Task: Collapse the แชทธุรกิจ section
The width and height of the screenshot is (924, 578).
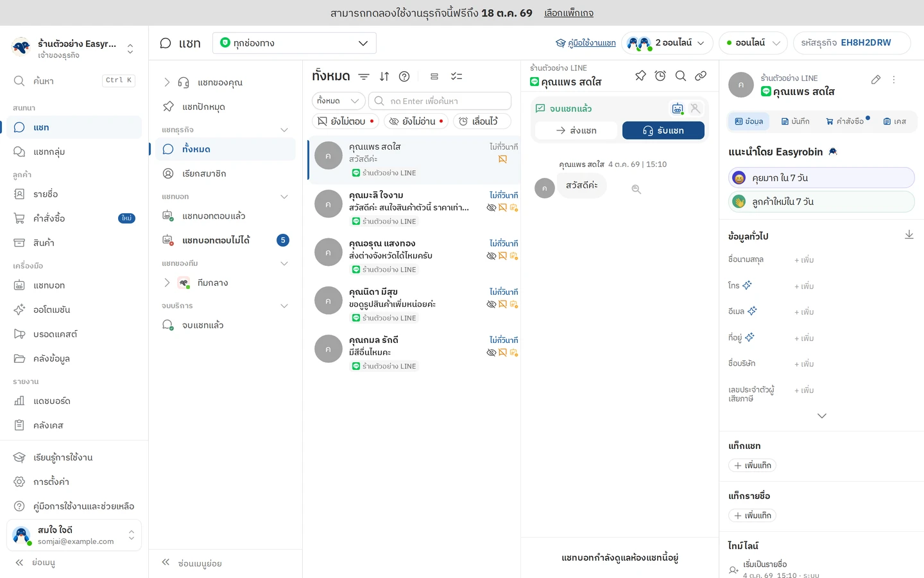Action: 284,130
